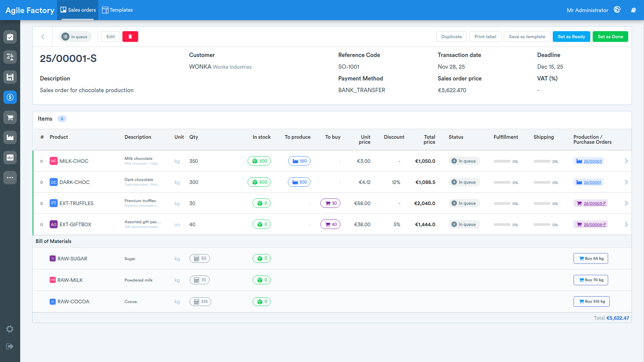Go back with the left chevron arrow
Viewport: 644px width, 362px height.
43,37
